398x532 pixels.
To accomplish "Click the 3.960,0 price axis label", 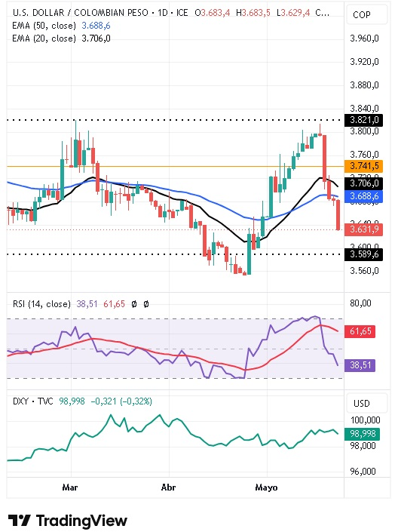I will point(364,38).
